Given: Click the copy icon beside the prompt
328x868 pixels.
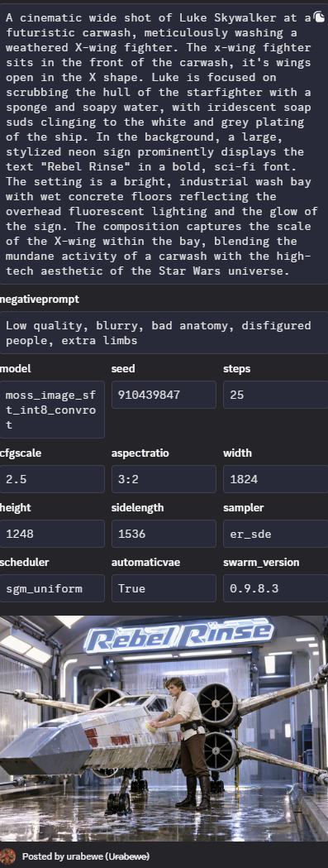Looking at the screenshot, I should pyautogui.click(x=319, y=17).
